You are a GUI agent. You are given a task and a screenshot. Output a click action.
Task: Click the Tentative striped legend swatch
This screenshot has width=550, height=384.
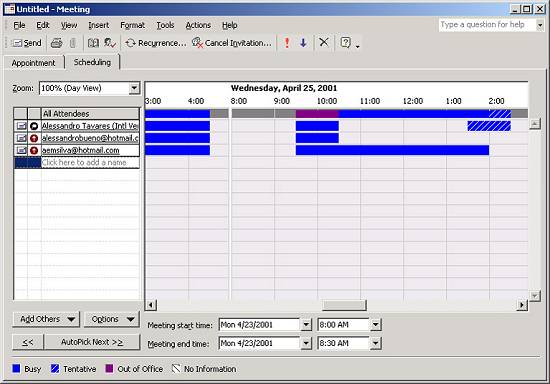[55, 369]
